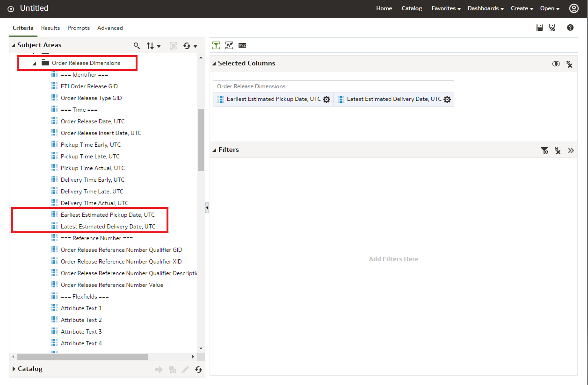Open the Dashboards menu

click(x=486, y=8)
